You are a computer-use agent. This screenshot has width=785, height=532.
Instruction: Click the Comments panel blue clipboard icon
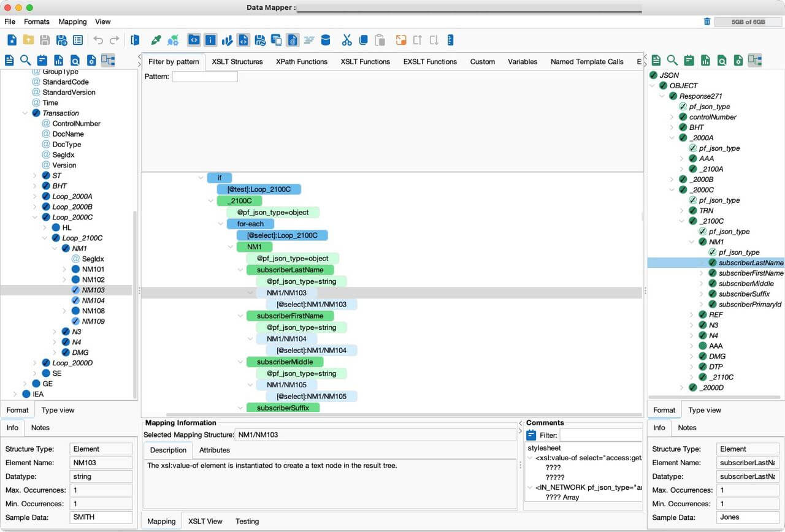pos(531,435)
